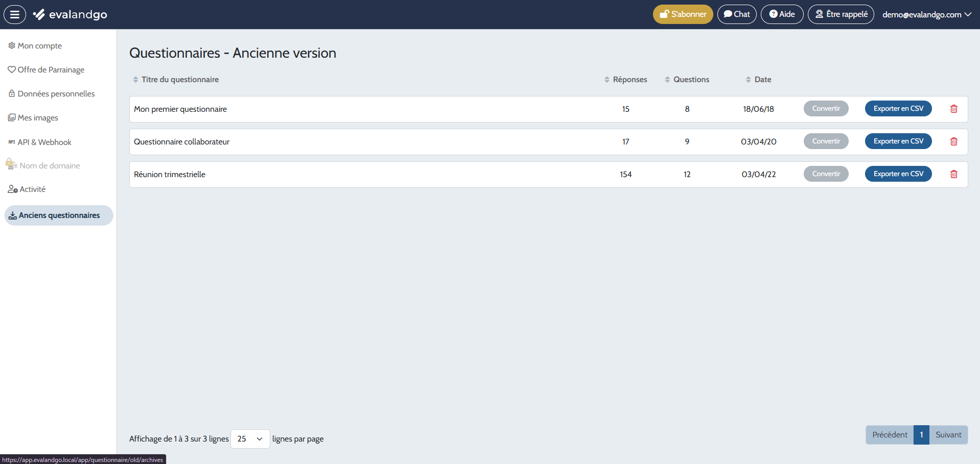This screenshot has width=980, height=464.
Task: Delete 'Réunion trimestrielle' using trash icon
Action: pyautogui.click(x=953, y=174)
